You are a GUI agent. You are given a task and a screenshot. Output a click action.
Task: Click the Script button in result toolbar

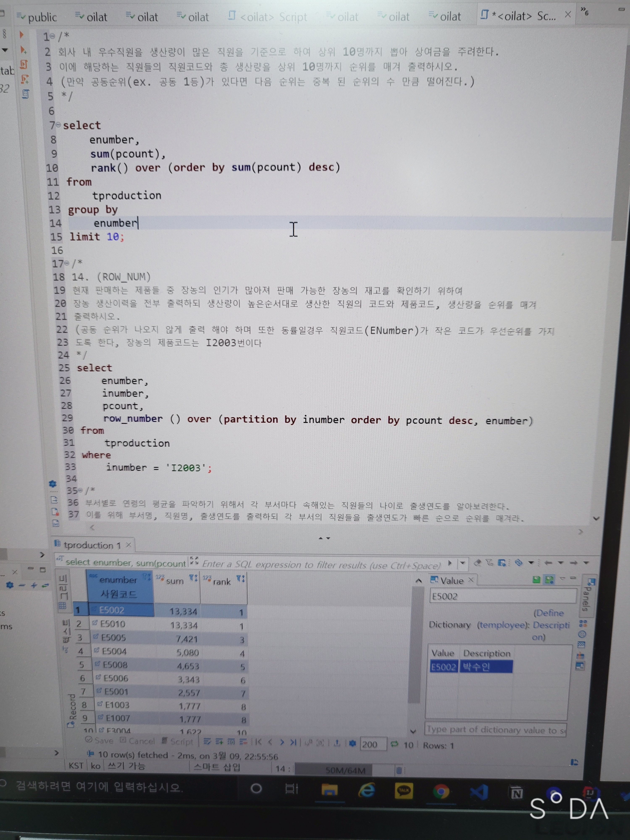pyautogui.click(x=177, y=741)
